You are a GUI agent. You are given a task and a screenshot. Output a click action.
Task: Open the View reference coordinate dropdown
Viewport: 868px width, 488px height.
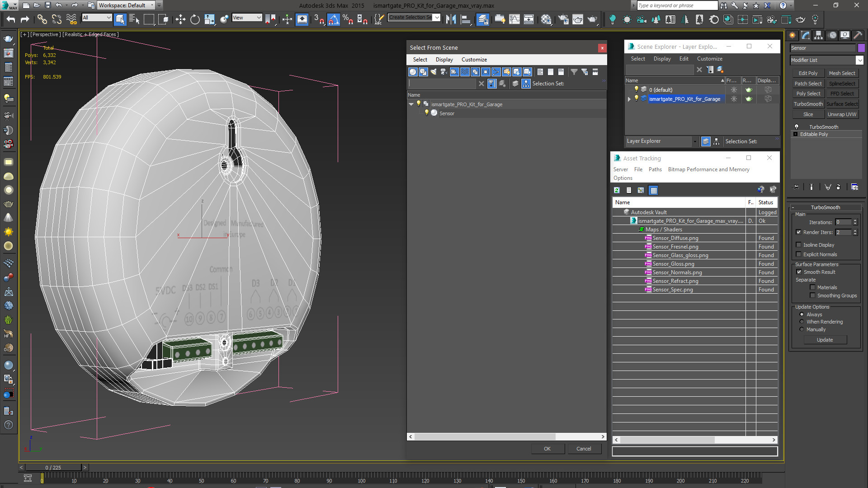tap(247, 18)
